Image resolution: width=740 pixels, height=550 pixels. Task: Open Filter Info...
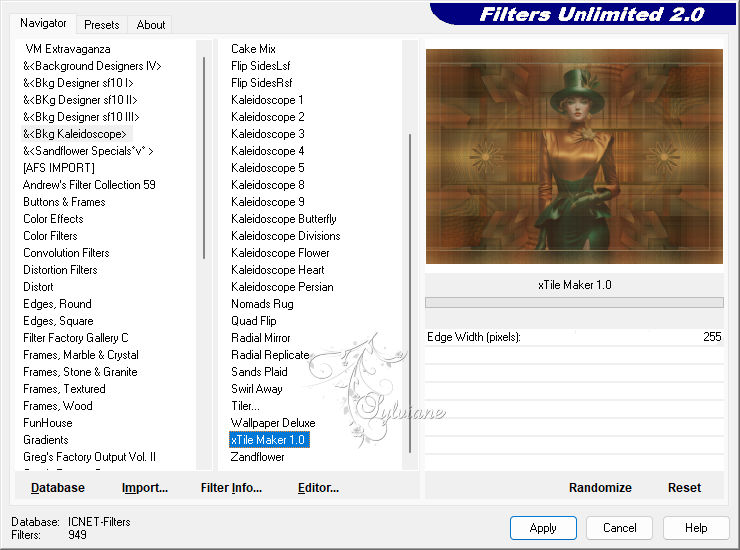(231, 487)
